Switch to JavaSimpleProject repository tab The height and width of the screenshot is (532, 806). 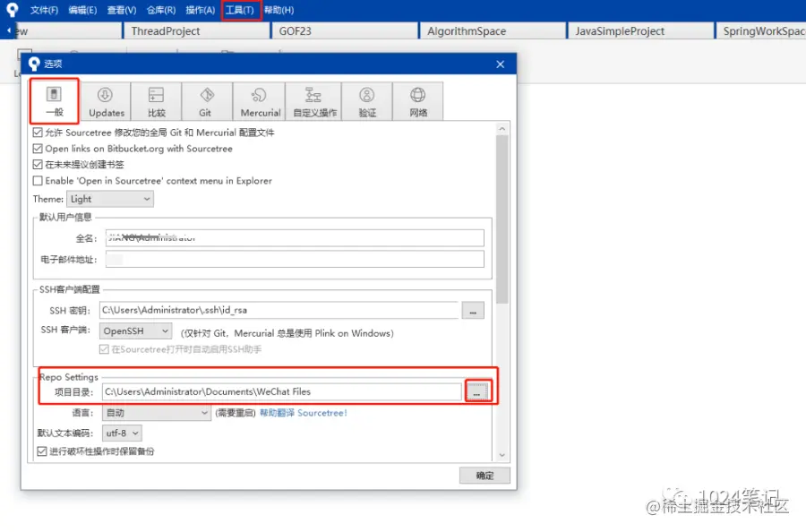(640, 30)
